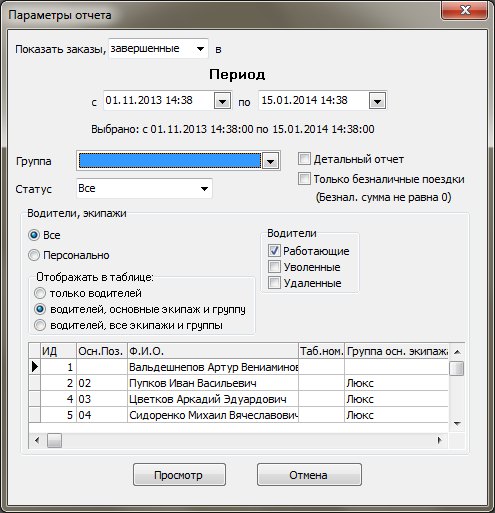Click the horizontal scrollbar right arrow
Image resolution: width=495 pixels, height=513 pixels.
pos(440,441)
